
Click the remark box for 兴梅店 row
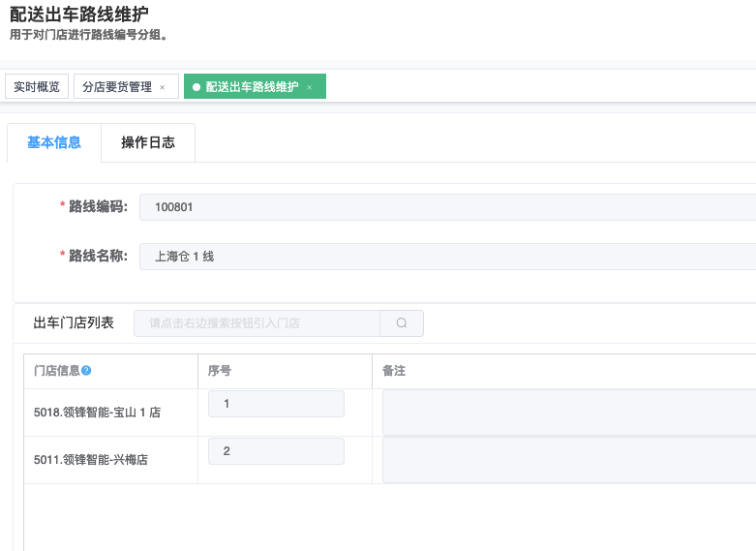click(569, 460)
